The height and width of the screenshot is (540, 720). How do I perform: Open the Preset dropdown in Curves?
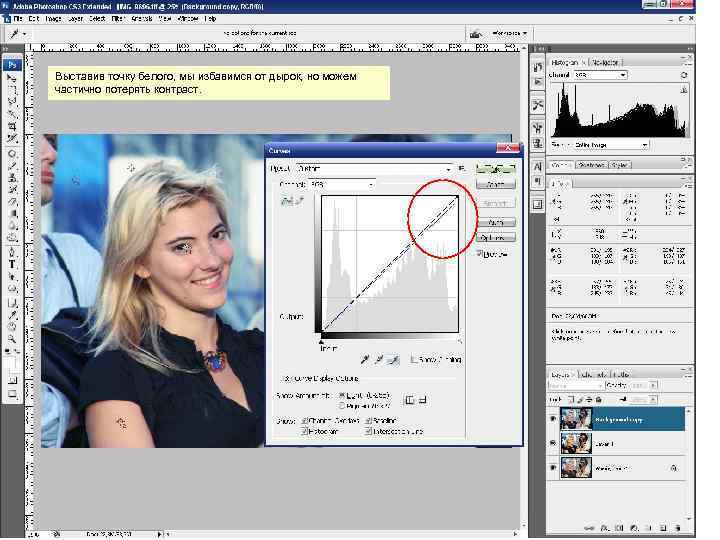tap(375, 169)
